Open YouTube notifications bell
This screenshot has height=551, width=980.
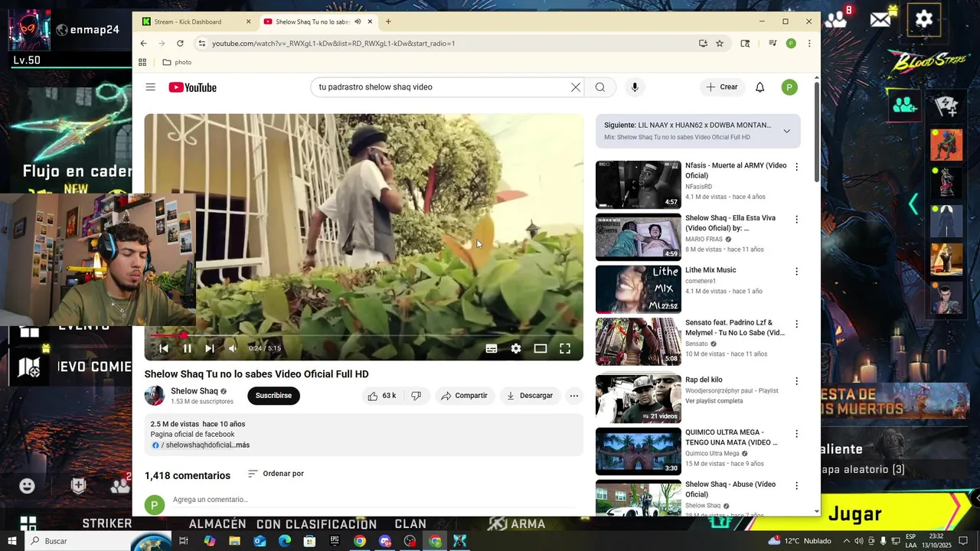tap(759, 87)
